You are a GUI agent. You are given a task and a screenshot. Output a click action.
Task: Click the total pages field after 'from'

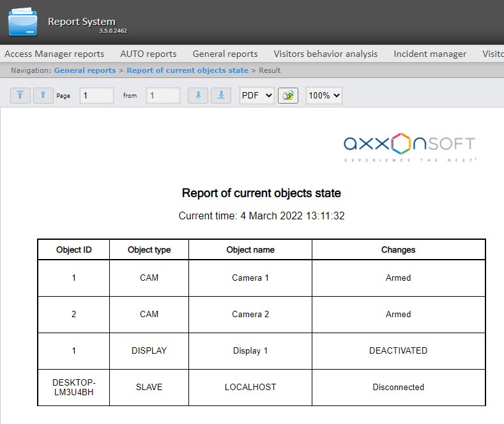point(163,95)
